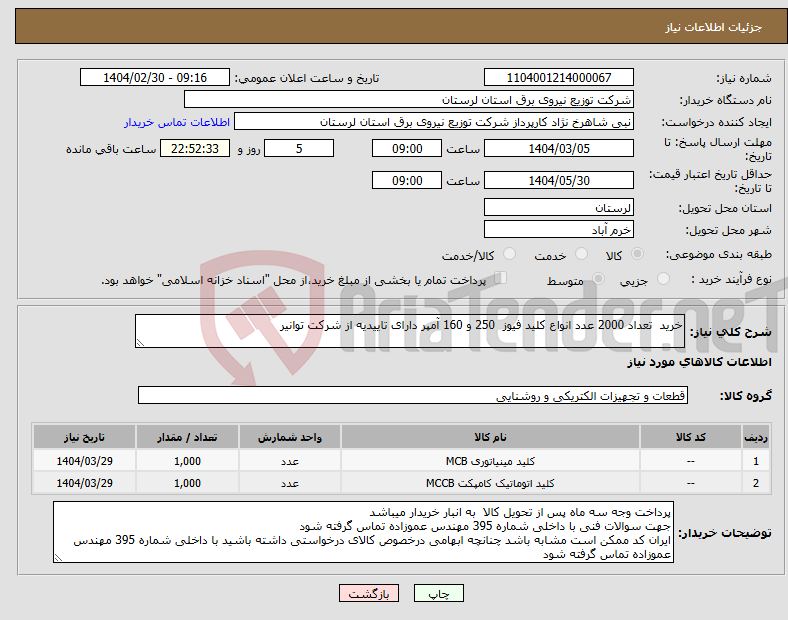788x620 pixels.
Task: Click the چاپ (print) button
Action: (x=438, y=593)
